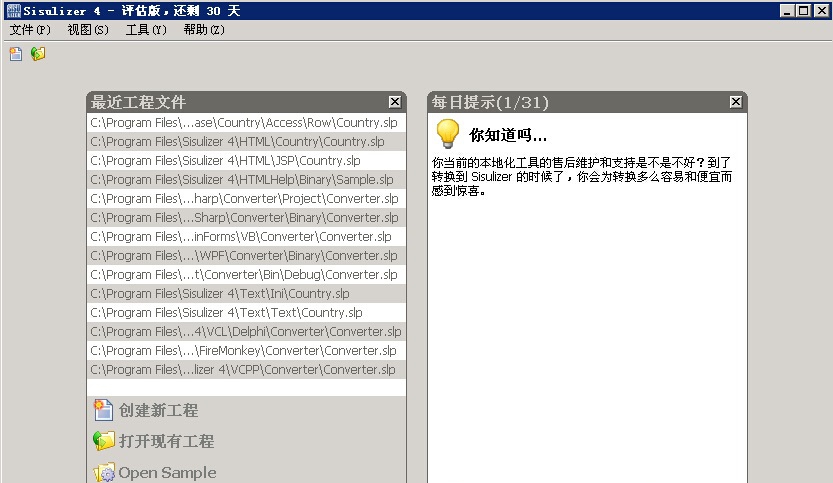
Task: Open recent file HTML\Country\Country.slp
Action: click(x=246, y=142)
